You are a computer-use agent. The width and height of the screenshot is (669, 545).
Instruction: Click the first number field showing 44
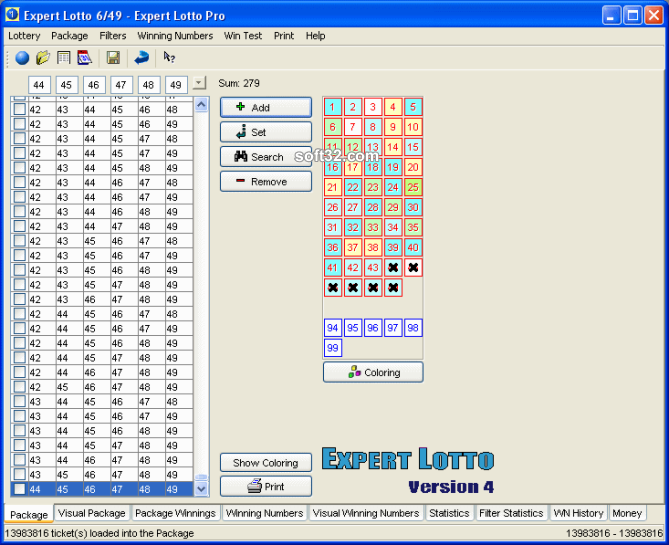39,85
